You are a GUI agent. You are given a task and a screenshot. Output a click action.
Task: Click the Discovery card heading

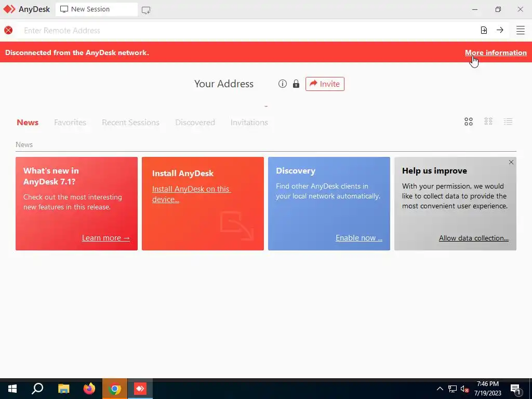click(296, 170)
